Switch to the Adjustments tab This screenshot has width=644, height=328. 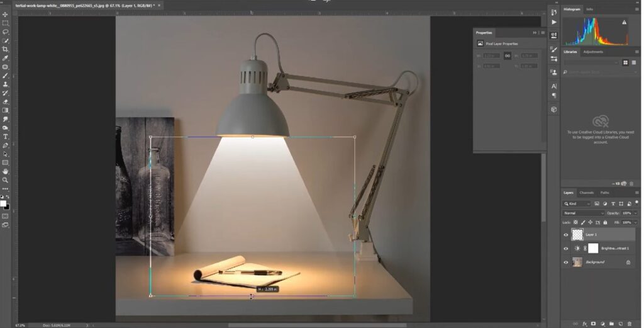point(593,52)
